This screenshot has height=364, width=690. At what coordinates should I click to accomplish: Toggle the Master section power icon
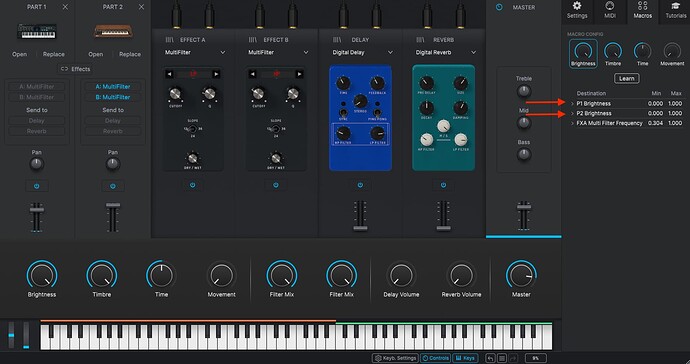(x=499, y=7)
